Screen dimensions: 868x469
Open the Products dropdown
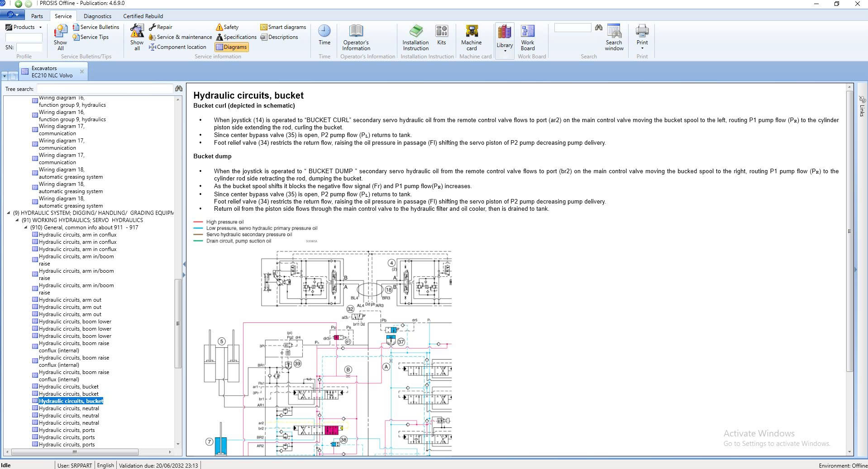(x=24, y=27)
